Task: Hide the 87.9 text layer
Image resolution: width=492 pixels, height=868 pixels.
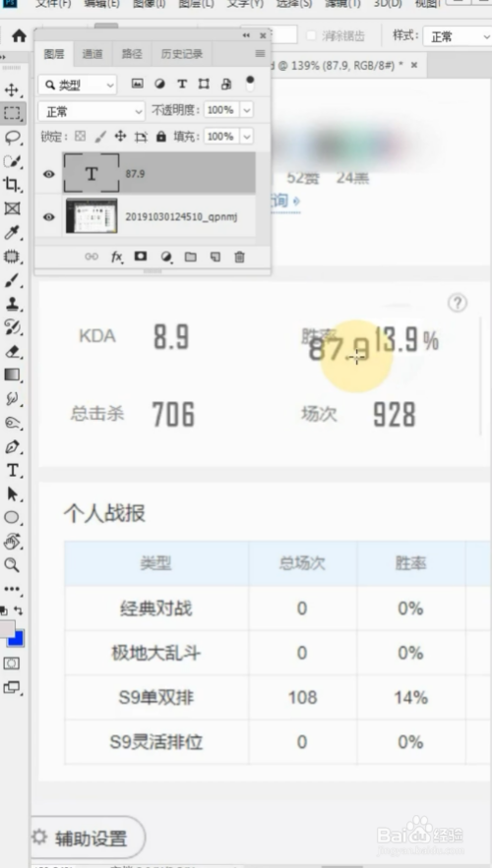Action: click(49, 174)
